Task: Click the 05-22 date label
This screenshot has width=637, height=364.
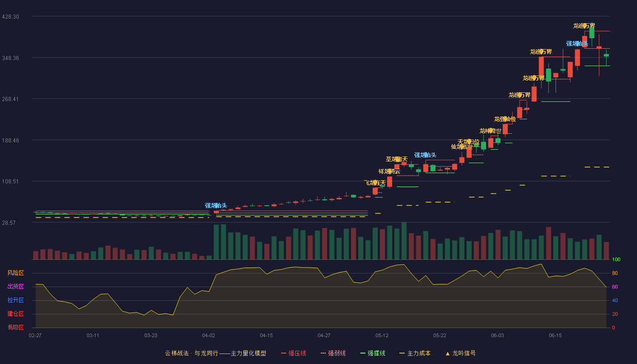Action: click(x=440, y=335)
